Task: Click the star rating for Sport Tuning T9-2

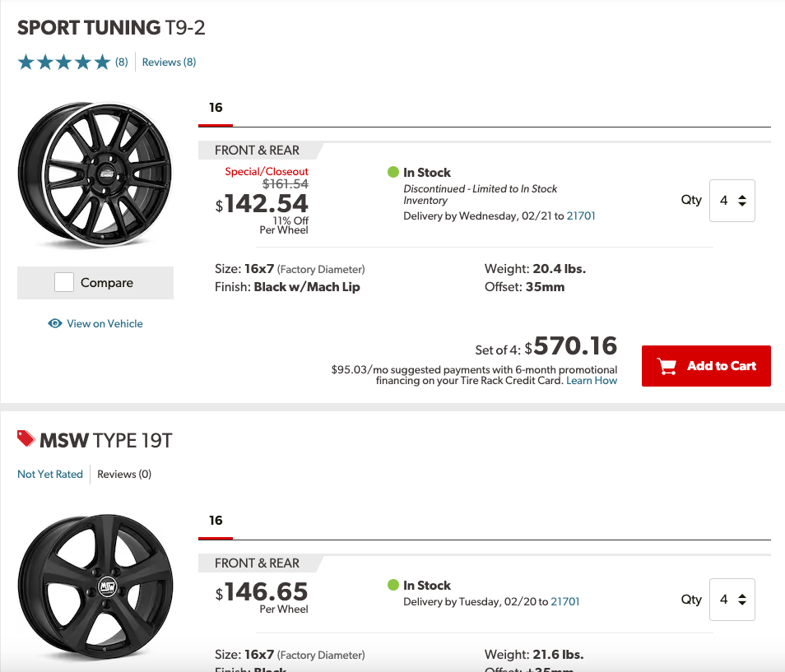Action: [x=64, y=63]
